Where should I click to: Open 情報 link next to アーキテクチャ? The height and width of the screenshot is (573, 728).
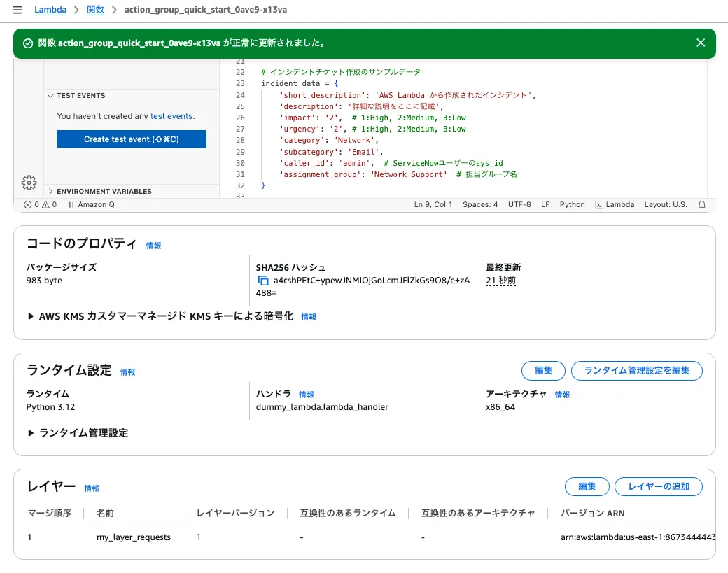click(562, 395)
